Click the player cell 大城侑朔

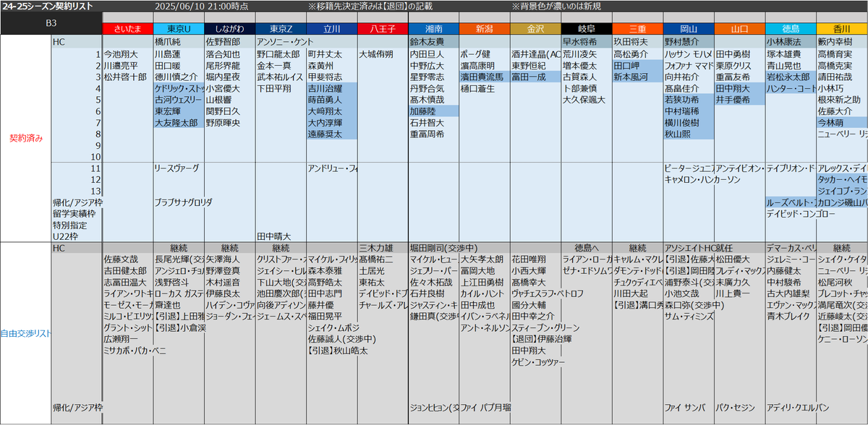[383, 53]
